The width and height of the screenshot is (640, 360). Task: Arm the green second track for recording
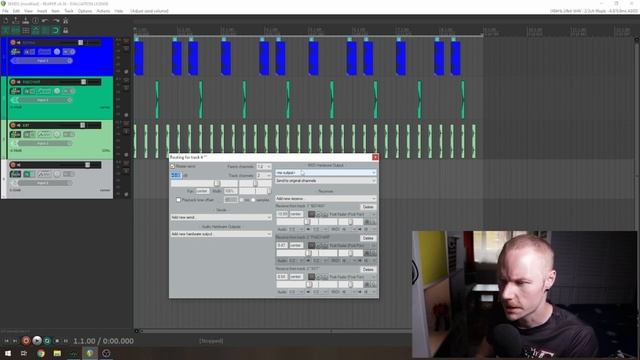pos(13,82)
